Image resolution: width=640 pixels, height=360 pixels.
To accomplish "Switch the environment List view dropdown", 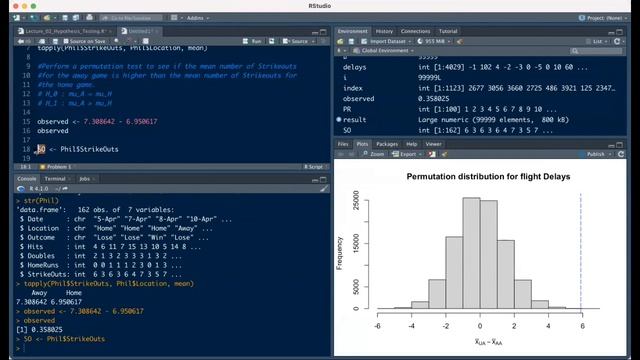I will tap(596, 41).
